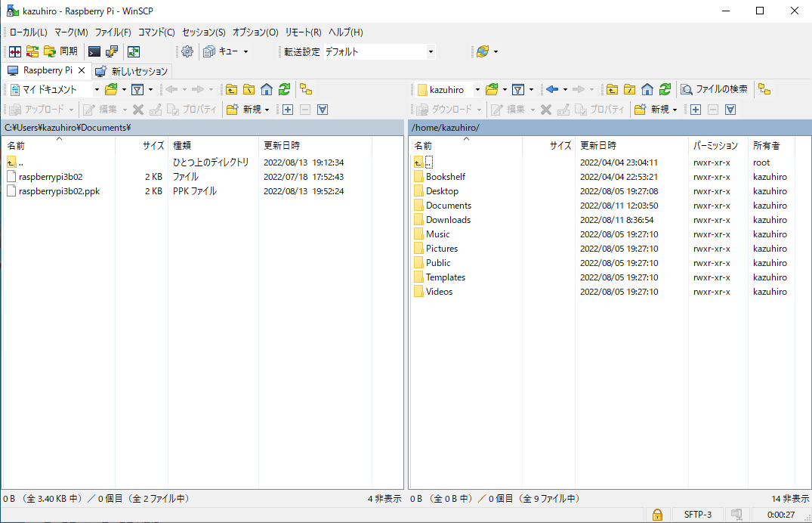Toggle the local directory tree icon
This screenshot has height=523, width=812.
(306, 90)
